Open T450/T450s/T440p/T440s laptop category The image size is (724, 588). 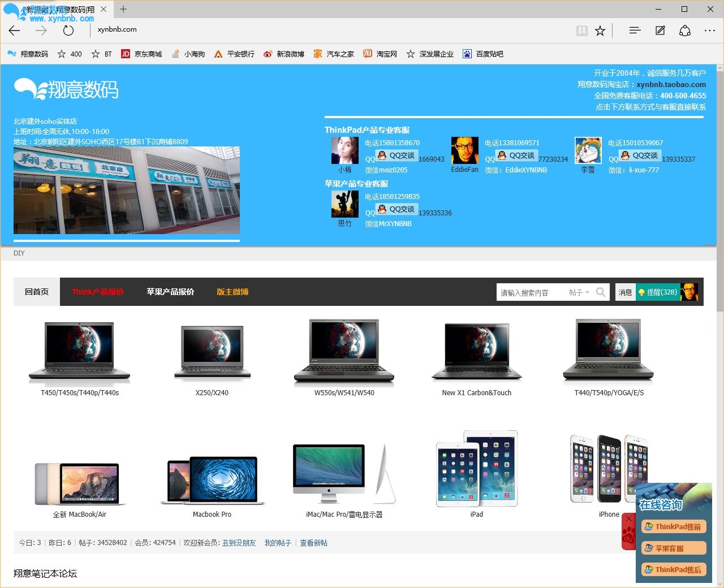click(80, 358)
